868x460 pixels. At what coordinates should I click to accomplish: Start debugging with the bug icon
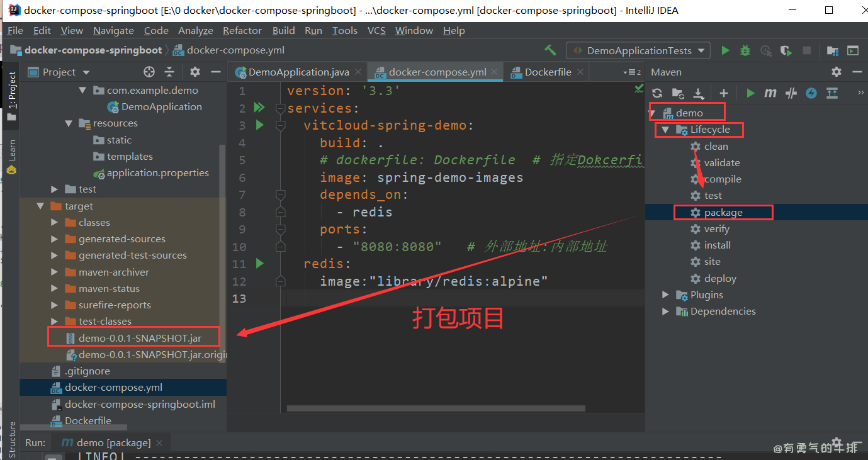pyautogui.click(x=745, y=50)
